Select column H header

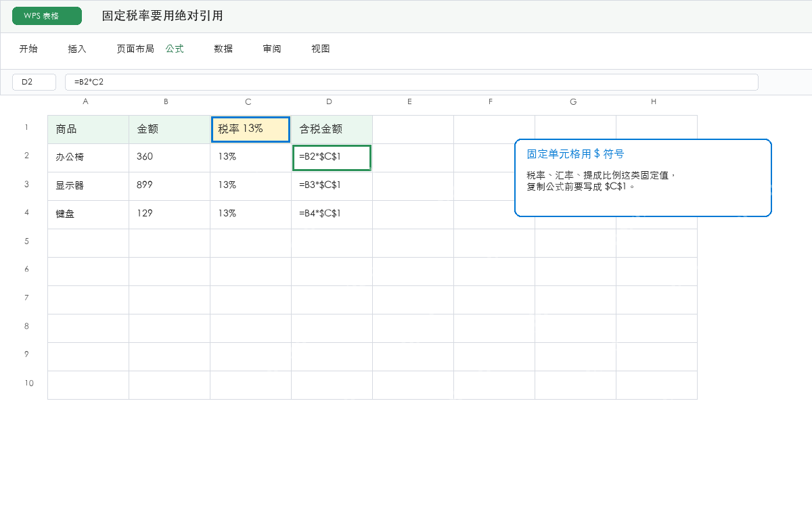654,102
